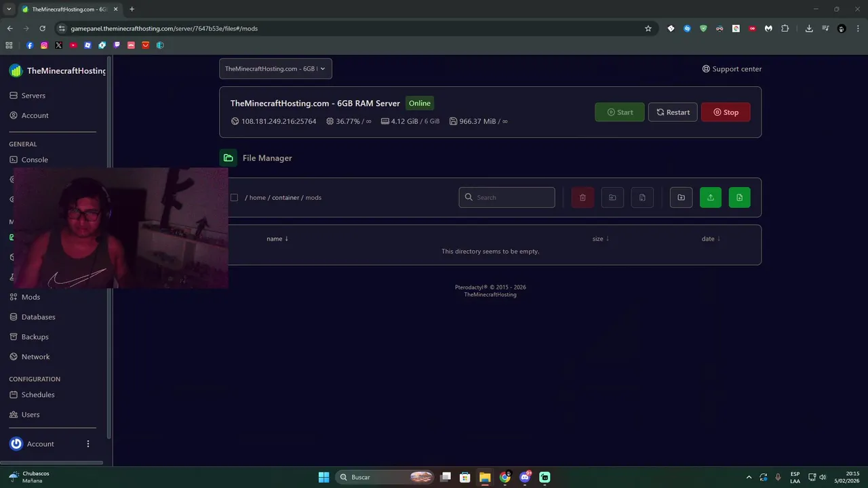Click the Windows taskbar Buscar search box
Viewport: 868px width, 488px height.
[x=385, y=477]
